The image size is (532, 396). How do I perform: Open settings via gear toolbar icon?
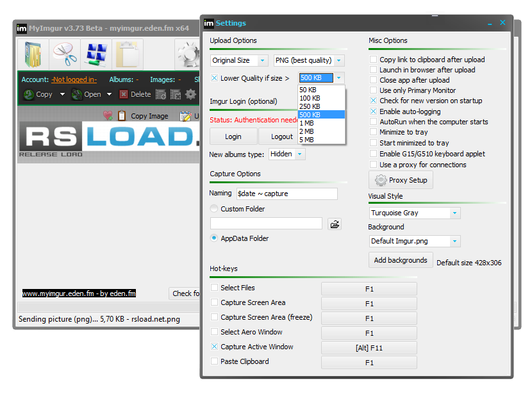[188, 54]
